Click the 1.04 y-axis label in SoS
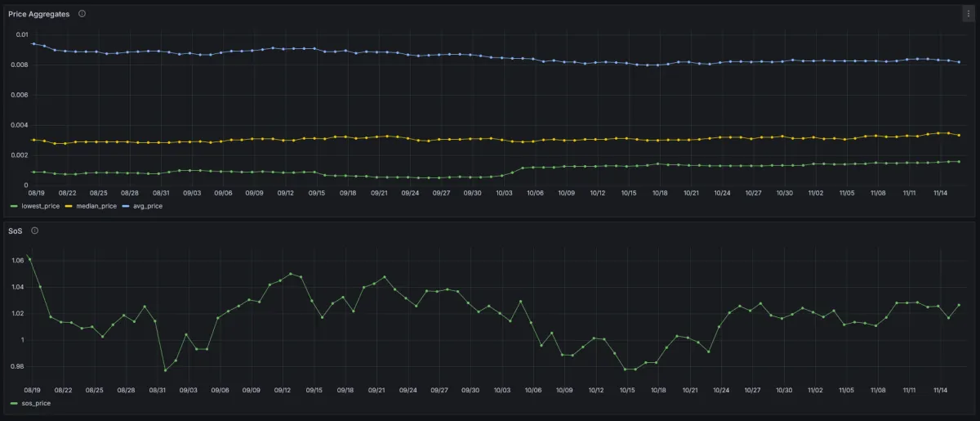Image resolution: width=980 pixels, height=421 pixels. 19,287
